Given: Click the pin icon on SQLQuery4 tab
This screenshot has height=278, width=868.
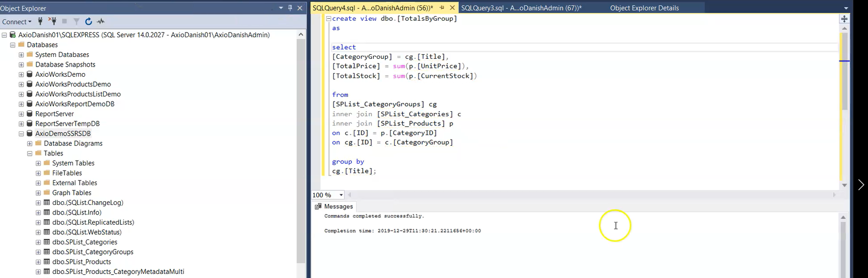Looking at the screenshot, I should (442, 8).
